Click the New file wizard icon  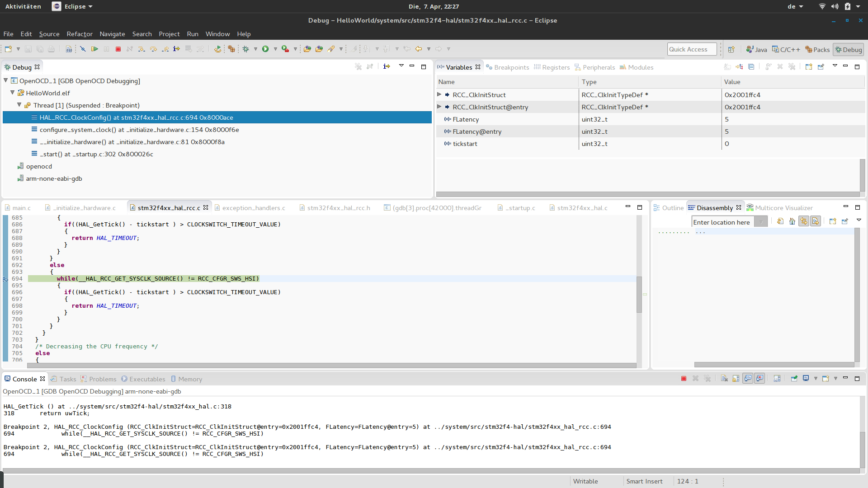click(x=8, y=49)
